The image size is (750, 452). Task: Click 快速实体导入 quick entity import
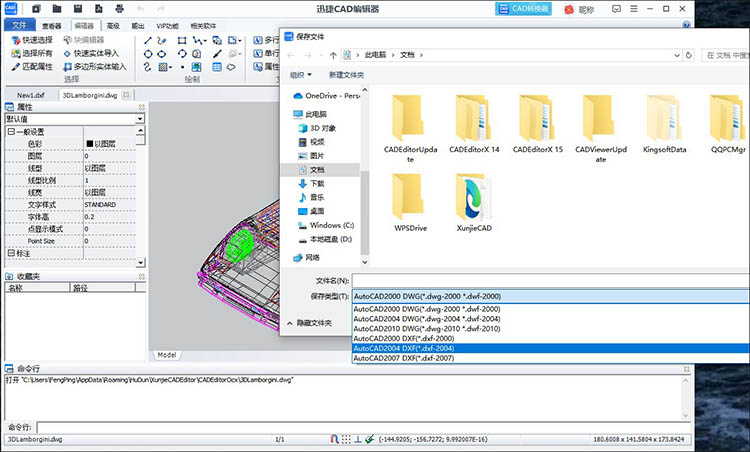coord(91,53)
